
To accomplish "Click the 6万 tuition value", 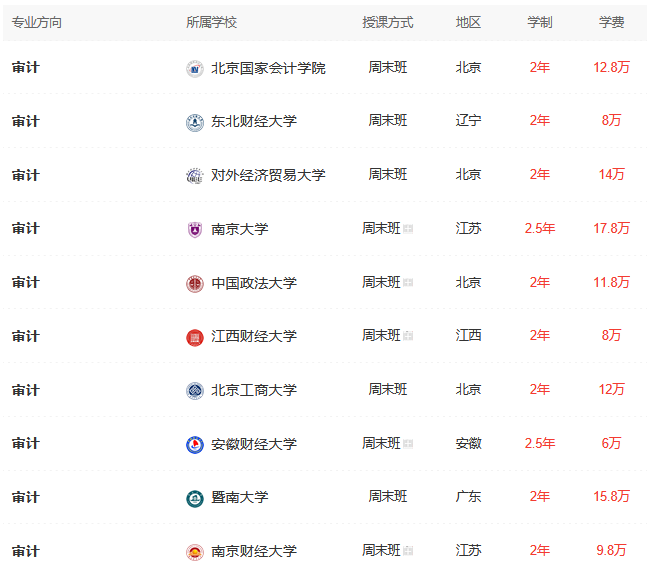I will coord(611,444).
